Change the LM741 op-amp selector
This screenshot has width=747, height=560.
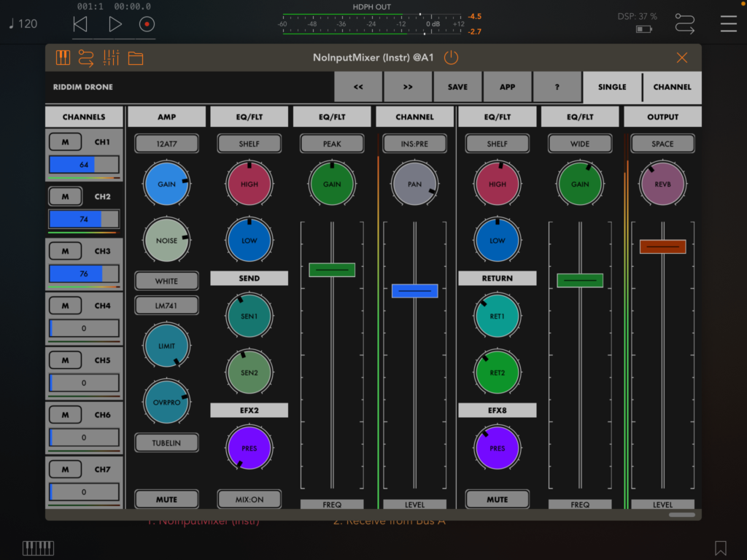pyautogui.click(x=166, y=306)
